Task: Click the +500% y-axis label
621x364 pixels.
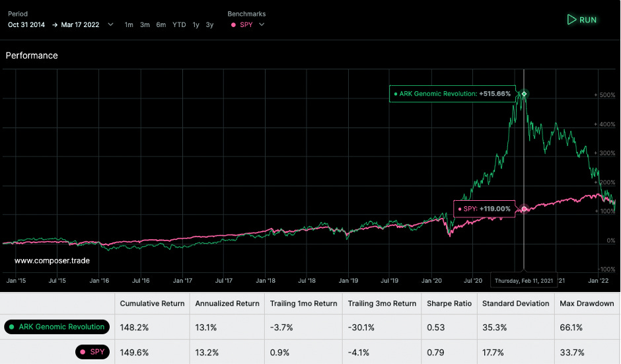Action: coord(604,95)
